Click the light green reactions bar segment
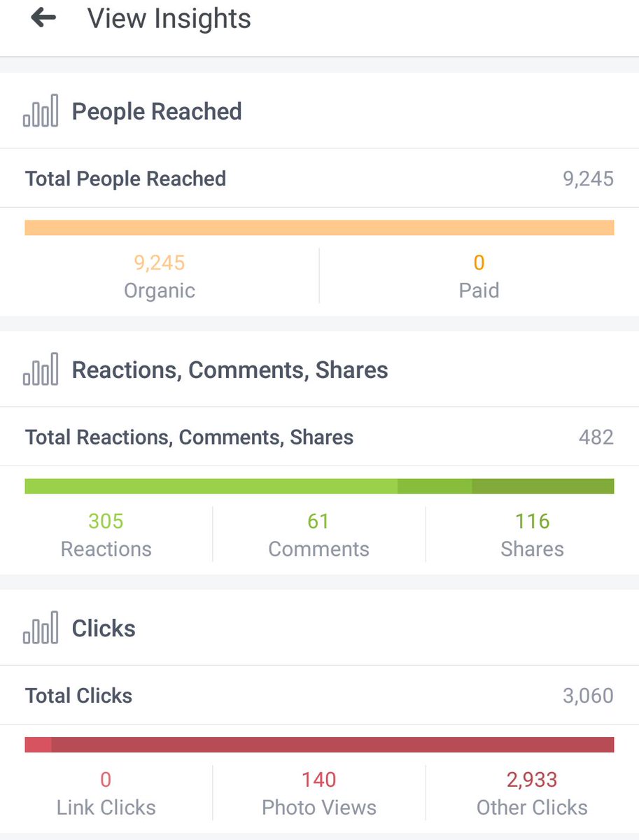This screenshot has width=639, height=840. (x=211, y=486)
